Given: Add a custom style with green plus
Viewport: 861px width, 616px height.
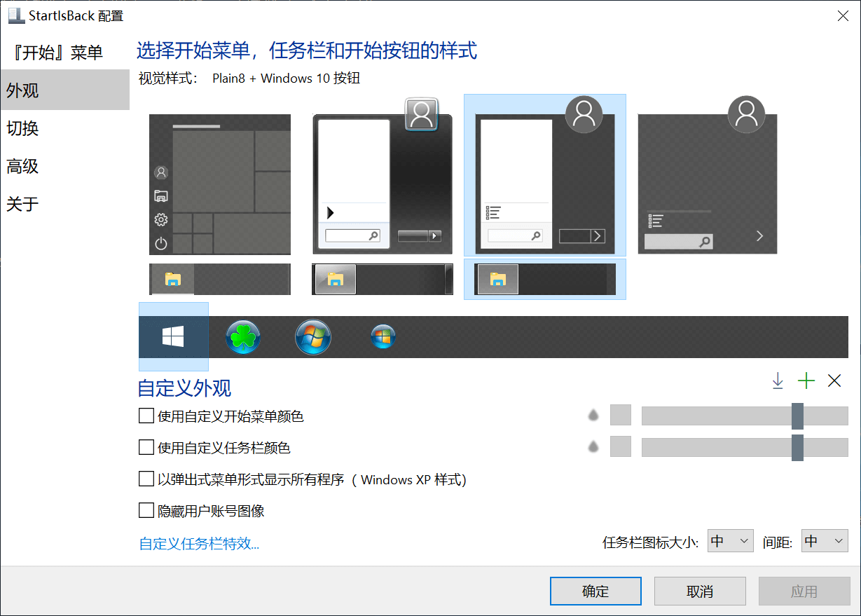Looking at the screenshot, I should pyautogui.click(x=806, y=381).
